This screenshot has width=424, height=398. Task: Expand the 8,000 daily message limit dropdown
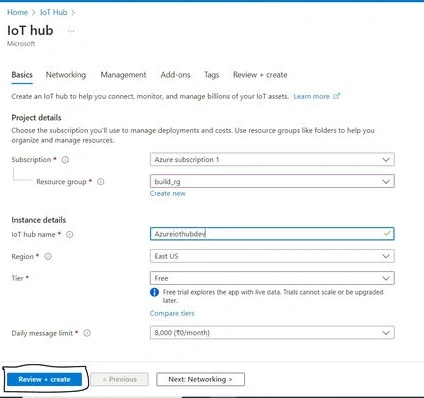[x=272, y=333]
